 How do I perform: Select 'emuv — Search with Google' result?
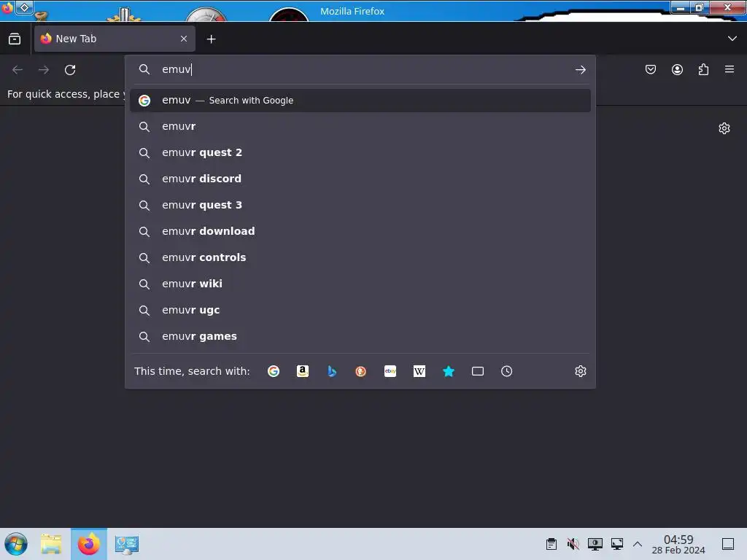click(360, 101)
